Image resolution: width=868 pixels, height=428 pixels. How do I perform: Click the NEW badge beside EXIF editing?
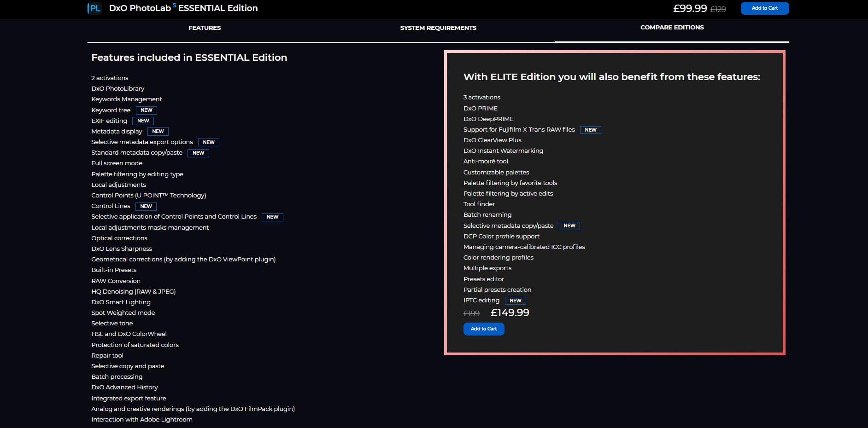143,121
